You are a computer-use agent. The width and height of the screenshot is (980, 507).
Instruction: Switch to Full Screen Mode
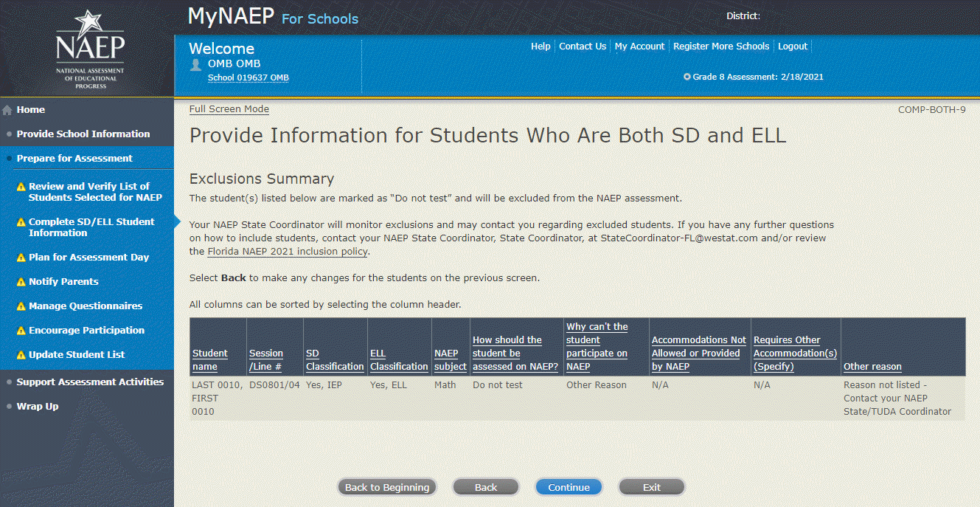[x=229, y=109]
